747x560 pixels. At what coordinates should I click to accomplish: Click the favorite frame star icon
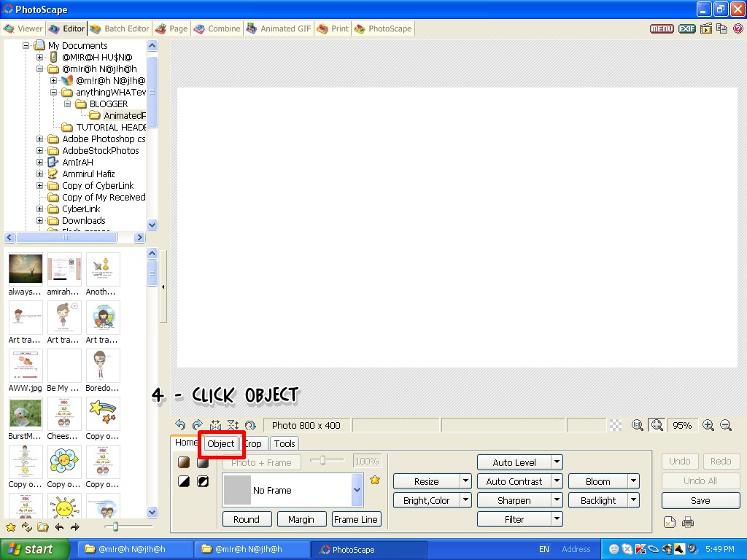point(375,480)
